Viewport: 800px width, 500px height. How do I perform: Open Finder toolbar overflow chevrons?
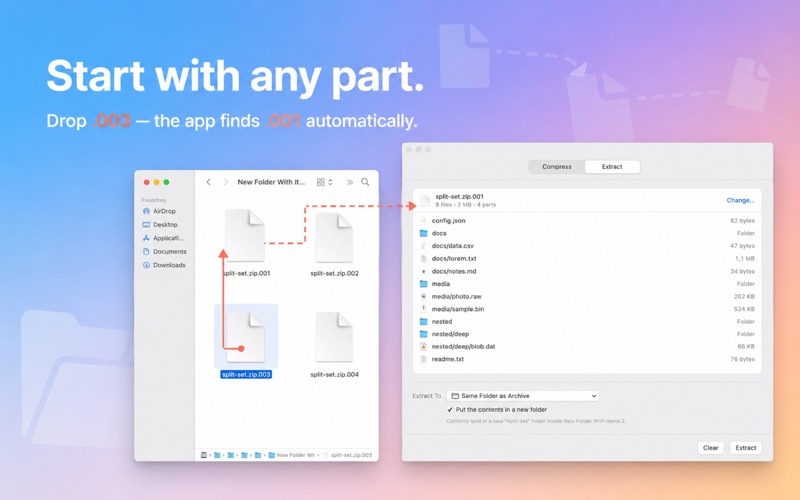pyautogui.click(x=349, y=182)
